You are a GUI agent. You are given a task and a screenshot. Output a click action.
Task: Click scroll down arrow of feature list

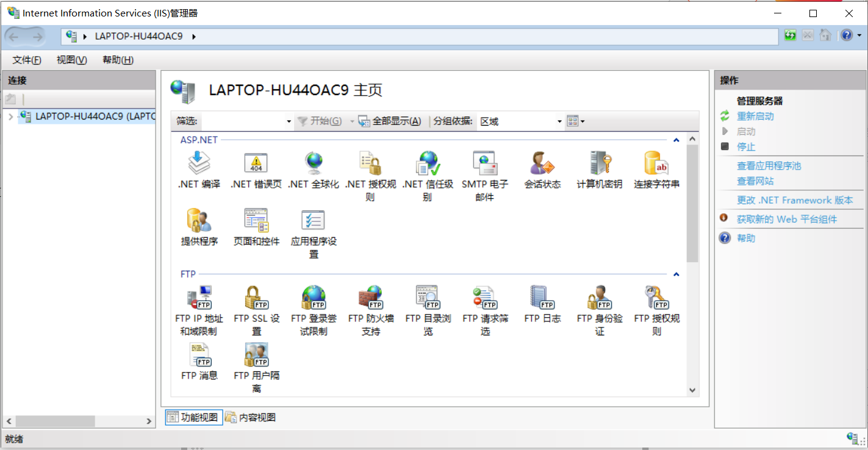pos(692,390)
